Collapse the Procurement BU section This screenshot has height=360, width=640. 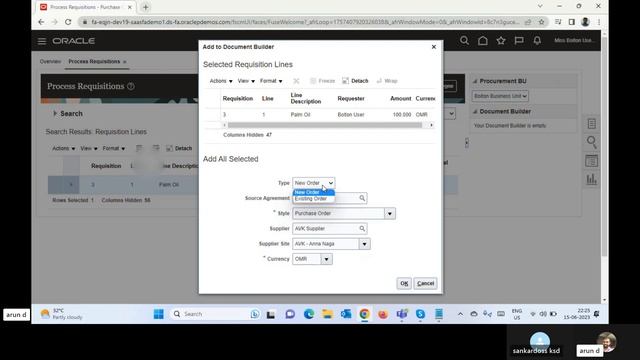[x=475, y=81]
